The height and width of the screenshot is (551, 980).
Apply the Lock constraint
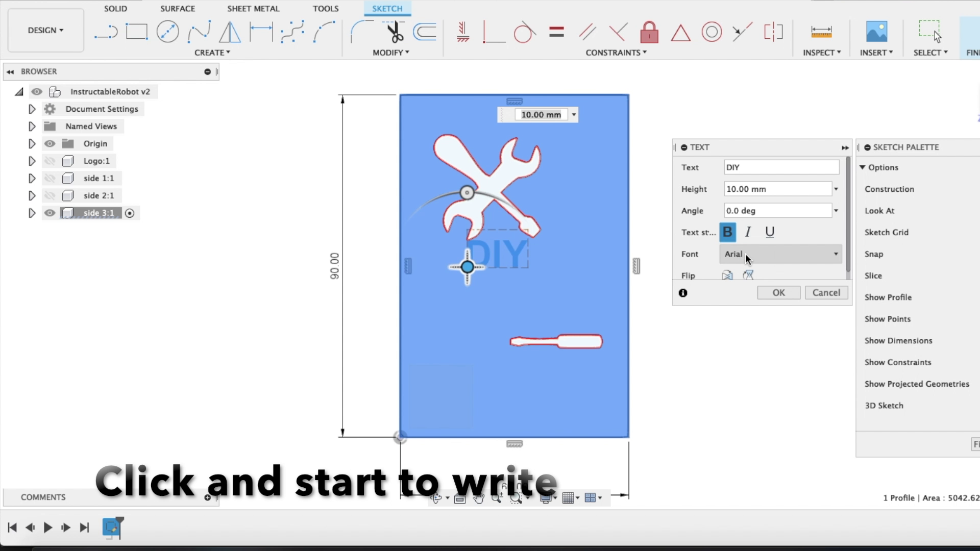pyautogui.click(x=648, y=32)
